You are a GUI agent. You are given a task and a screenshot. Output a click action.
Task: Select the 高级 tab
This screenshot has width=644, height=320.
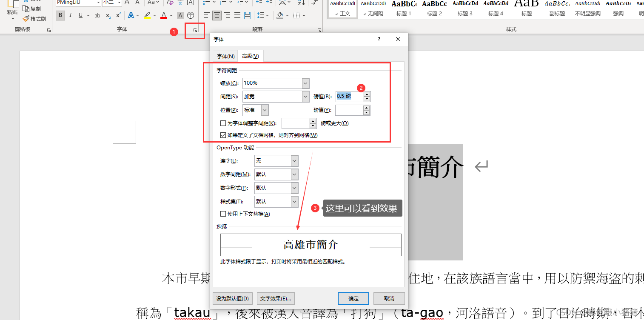click(250, 56)
